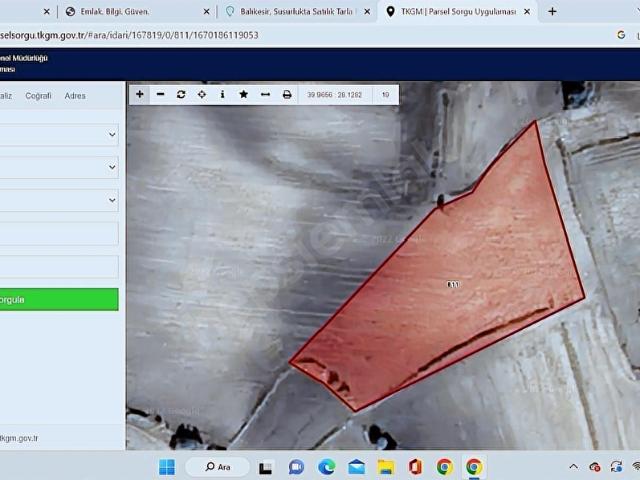Click the red-badged tray icon beside the hidden-icons arrow
Viewport: 640px width, 480px height.
point(594,467)
